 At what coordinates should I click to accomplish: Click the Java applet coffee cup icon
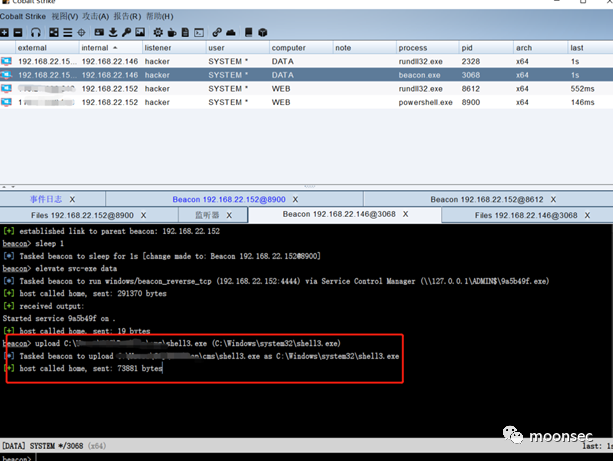(x=172, y=32)
